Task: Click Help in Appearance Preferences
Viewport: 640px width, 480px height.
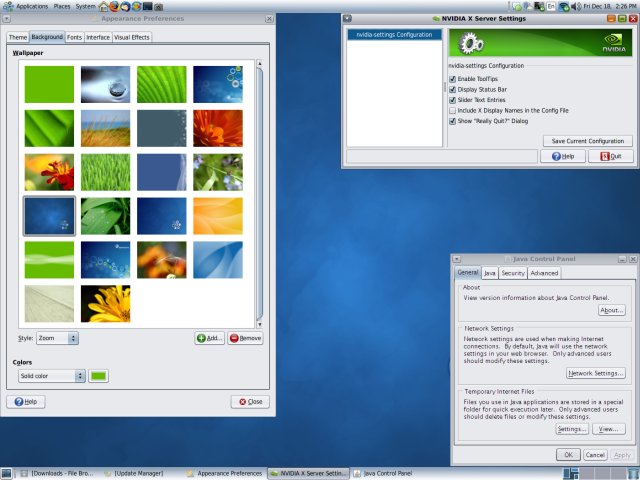Action: (26, 402)
